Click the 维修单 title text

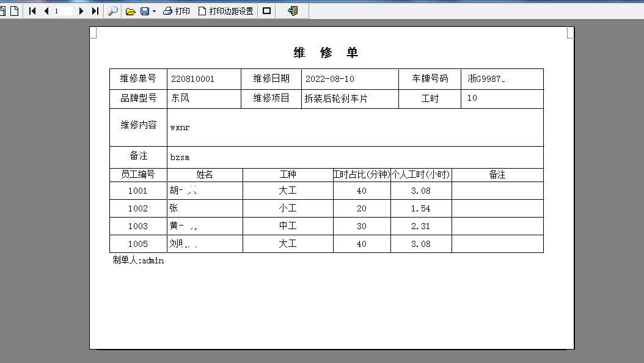coord(326,53)
